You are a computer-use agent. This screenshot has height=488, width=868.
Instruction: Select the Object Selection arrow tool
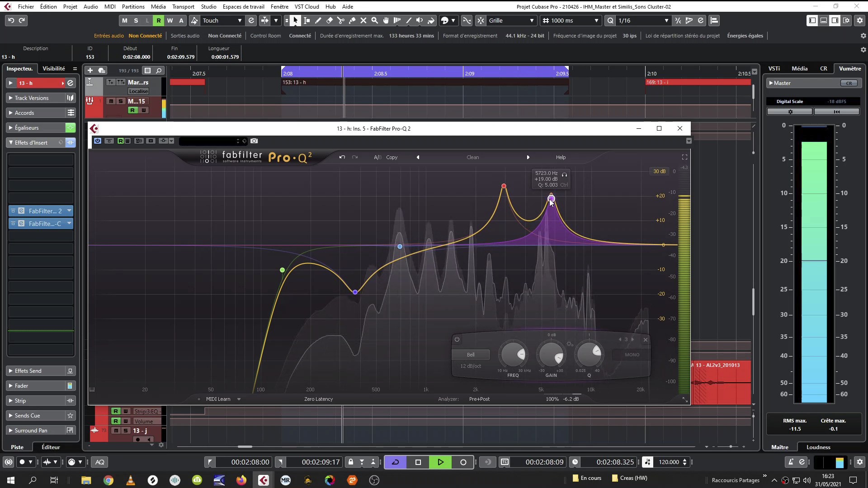pyautogui.click(x=296, y=20)
